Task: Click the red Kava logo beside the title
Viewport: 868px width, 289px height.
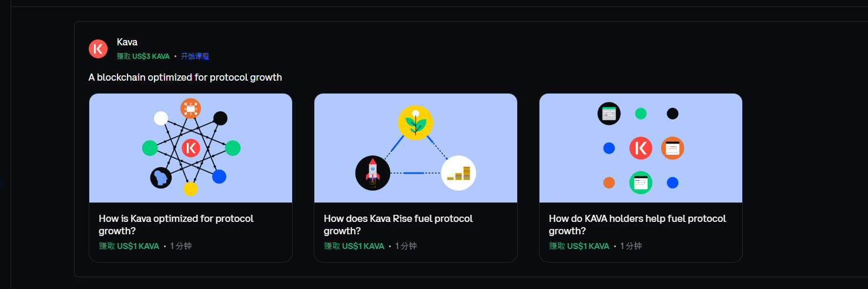Action: (x=98, y=49)
